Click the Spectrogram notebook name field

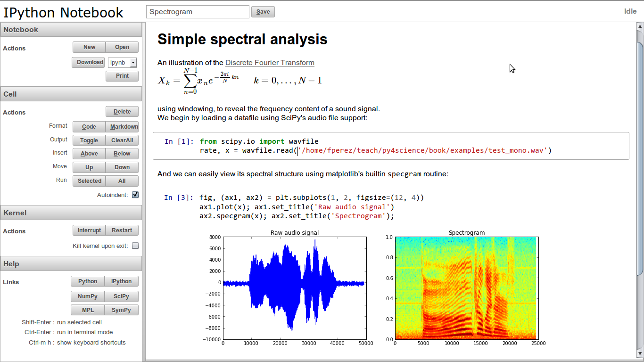tap(198, 12)
